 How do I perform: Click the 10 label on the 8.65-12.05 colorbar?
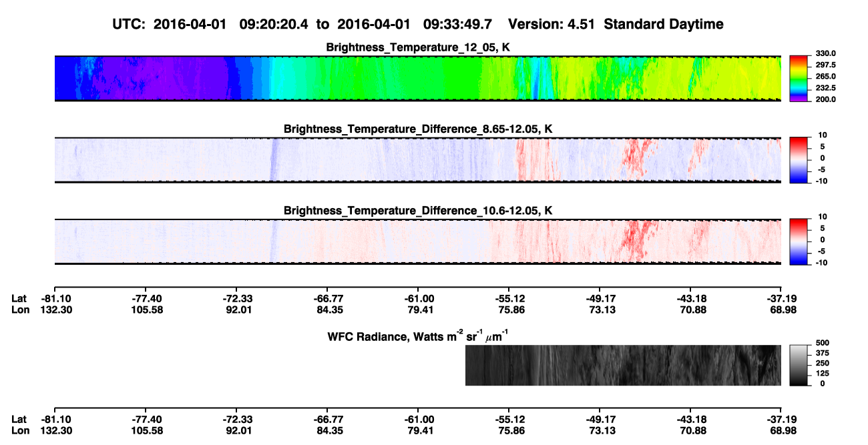823,135
